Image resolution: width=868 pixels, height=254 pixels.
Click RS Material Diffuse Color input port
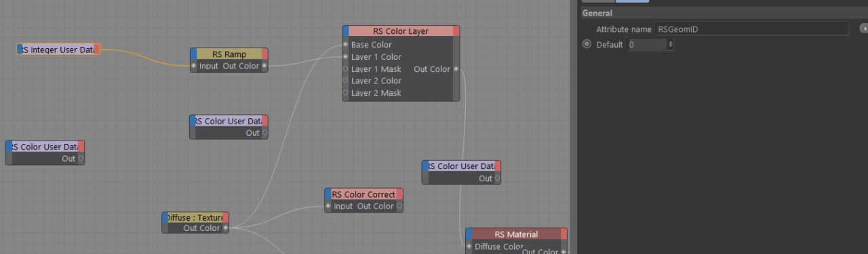pyautogui.click(x=469, y=247)
